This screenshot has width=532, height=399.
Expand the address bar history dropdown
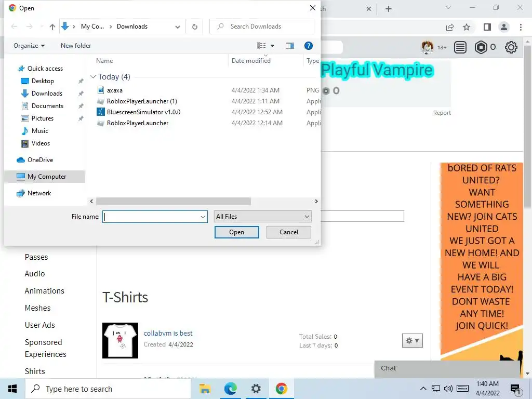[x=178, y=26]
